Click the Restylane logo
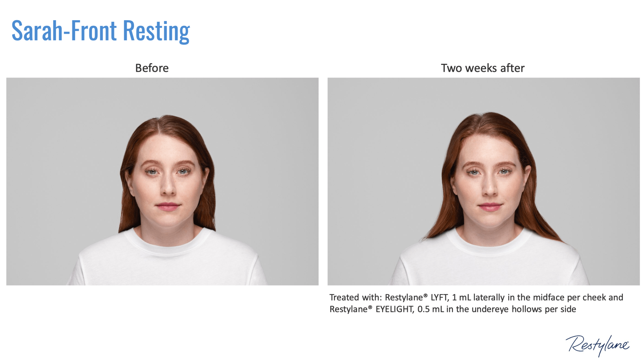644x362 pixels. click(x=597, y=346)
